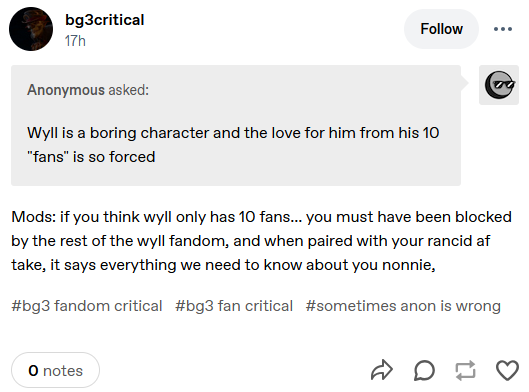Screen dimensions: 529x392
Task: Follow the bg3critical blog
Action: pyautogui.click(x=441, y=29)
